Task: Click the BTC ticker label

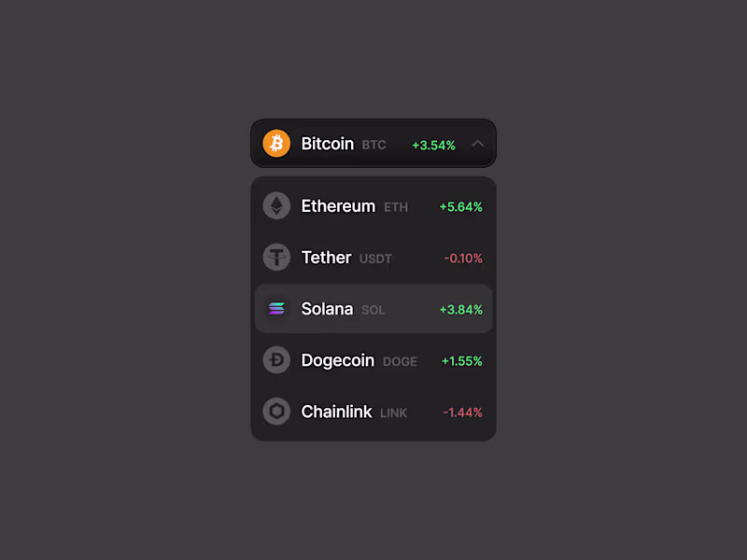Action: click(373, 146)
